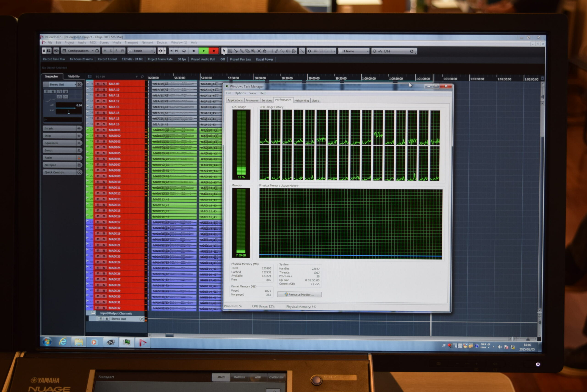Solo track MADI 32
This screenshot has width=587, height=392.
click(104, 307)
